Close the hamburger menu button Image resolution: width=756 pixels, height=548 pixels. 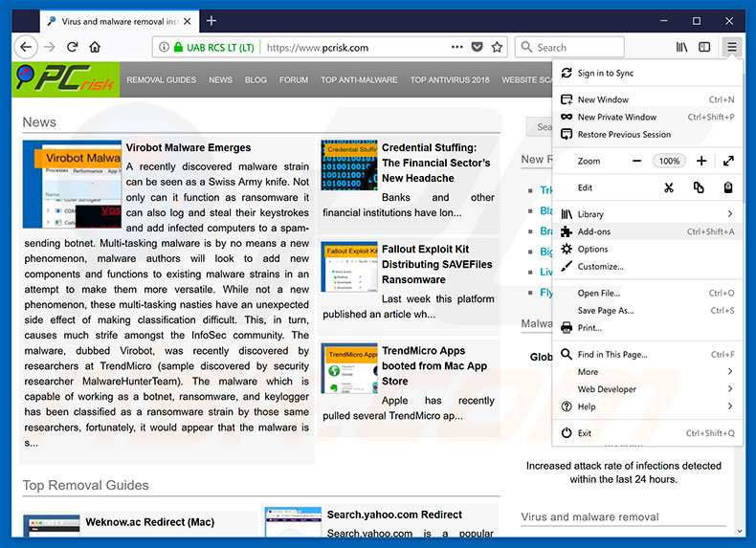[732, 47]
